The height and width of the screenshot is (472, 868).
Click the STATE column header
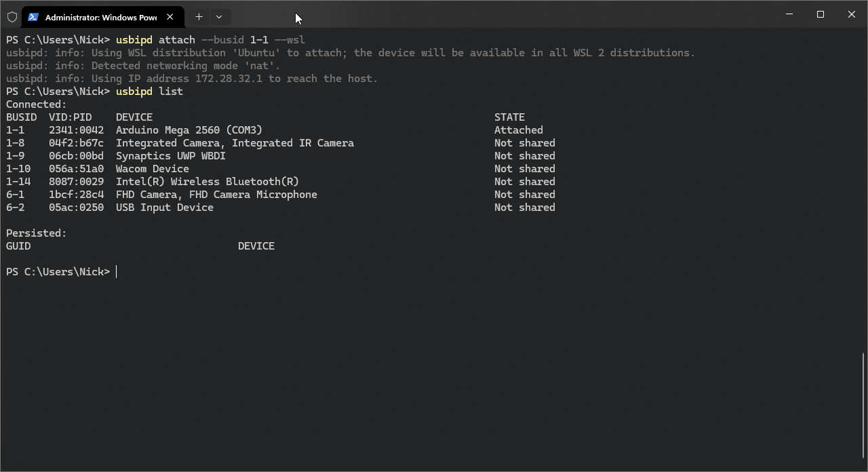pyautogui.click(x=509, y=117)
